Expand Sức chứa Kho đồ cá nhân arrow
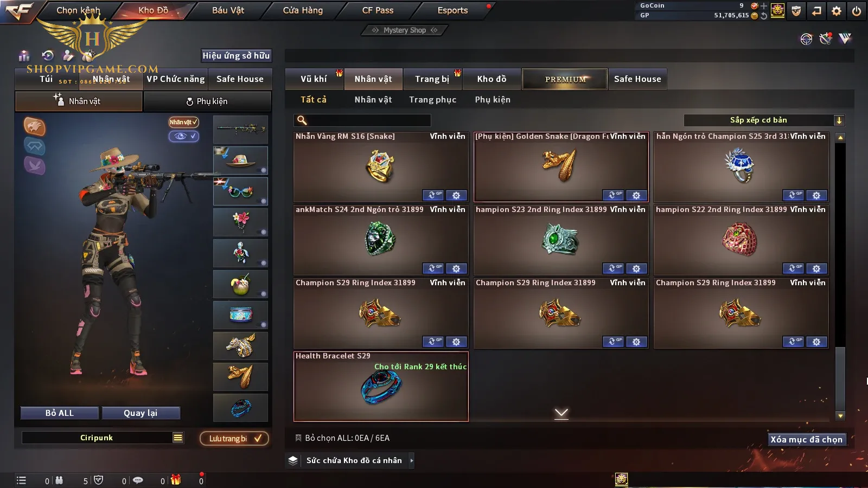This screenshot has width=868, height=488. [412, 460]
